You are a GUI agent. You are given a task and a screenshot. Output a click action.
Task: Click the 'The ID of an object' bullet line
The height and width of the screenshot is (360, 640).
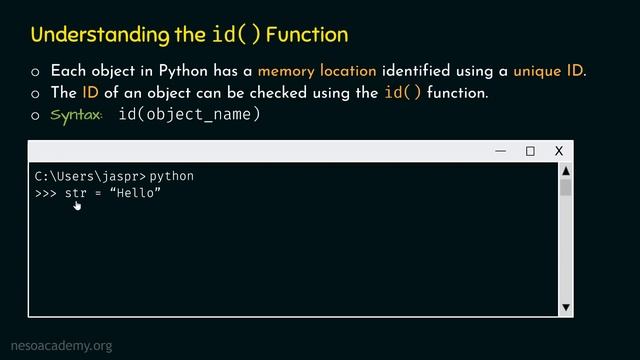[269, 93]
